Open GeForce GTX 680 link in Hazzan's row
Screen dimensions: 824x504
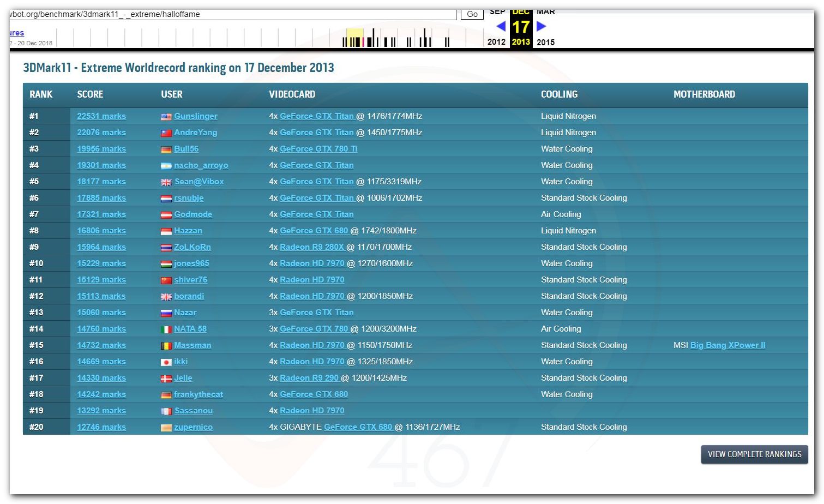click(x=314, y=231)
